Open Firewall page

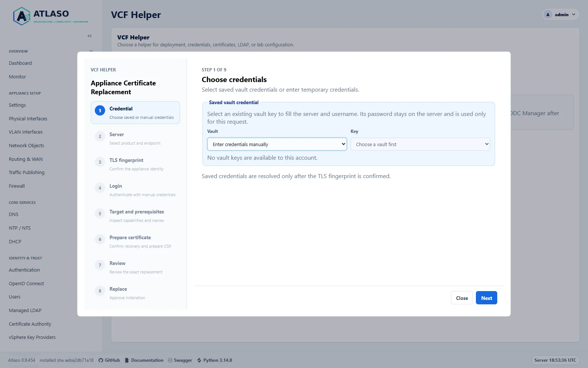(17, 186)
